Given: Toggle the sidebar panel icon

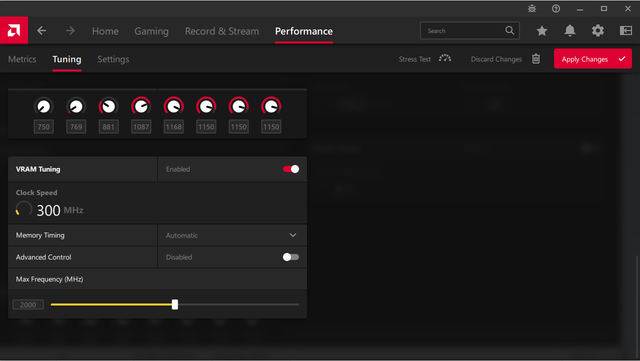Looking at the screenshot, I should click(x=626, y=31).
